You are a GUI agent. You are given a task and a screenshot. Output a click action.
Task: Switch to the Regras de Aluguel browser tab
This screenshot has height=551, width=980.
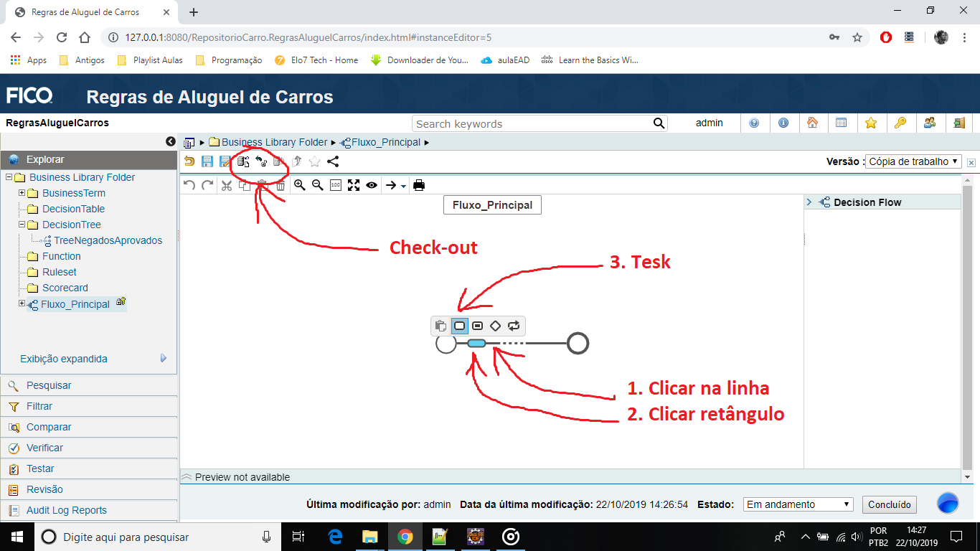[x=86, y=11]
